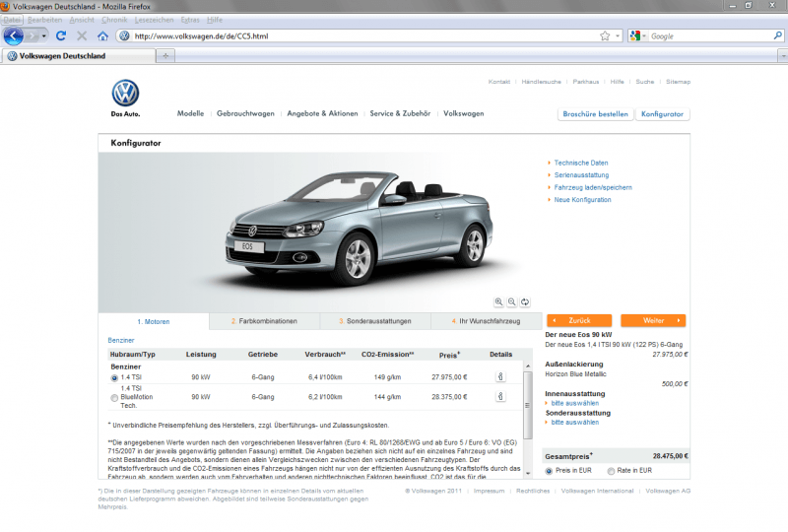Open the search engine selector dropdown
Image resolution: width=788 pixels, height=532 pixels.
coord(637,35)
